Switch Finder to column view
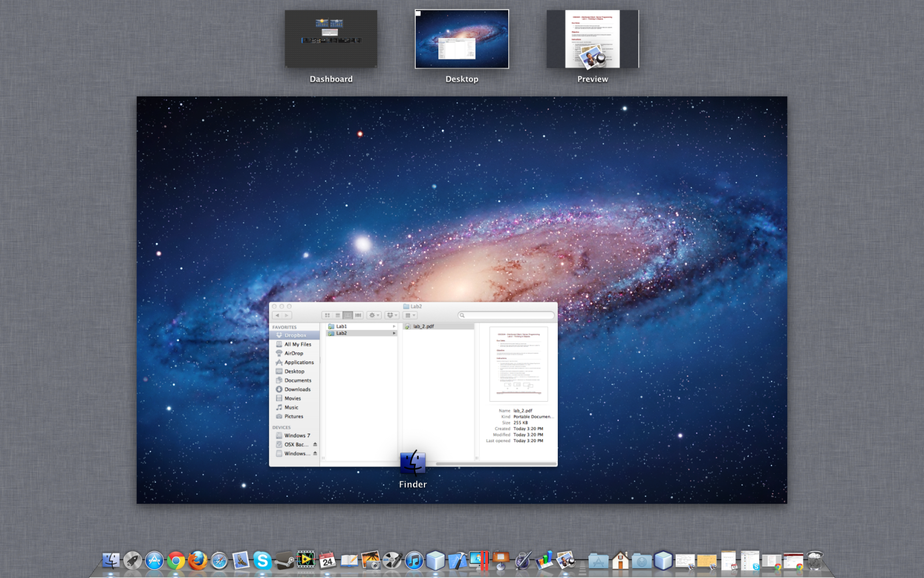 coord(348,315)
